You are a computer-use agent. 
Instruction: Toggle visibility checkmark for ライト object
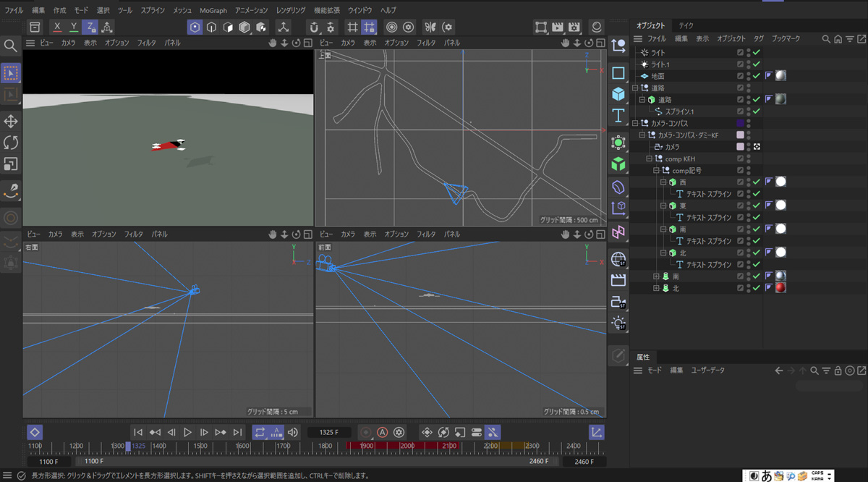click(x=757, y=53)
